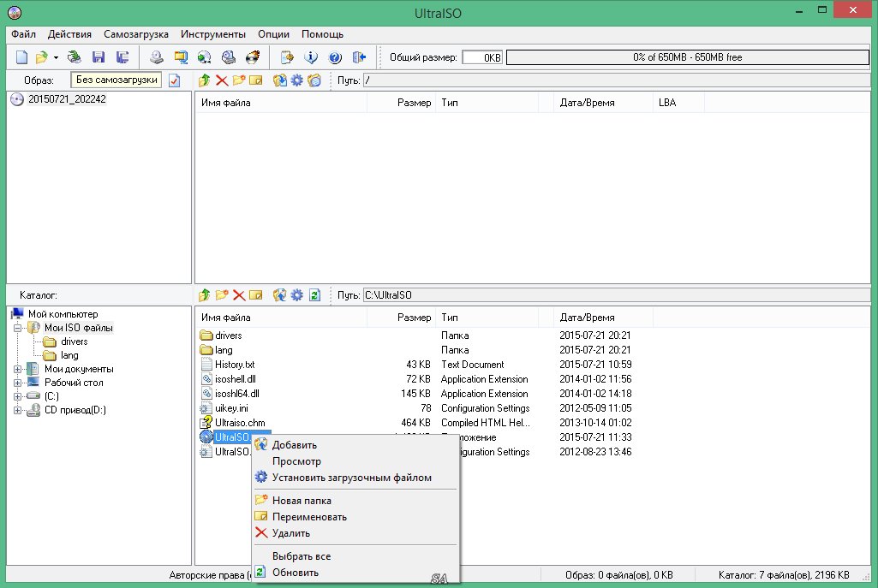
Task: Click the Rename icon in the Каталог toolbar
Action: (x=256, y=294)
